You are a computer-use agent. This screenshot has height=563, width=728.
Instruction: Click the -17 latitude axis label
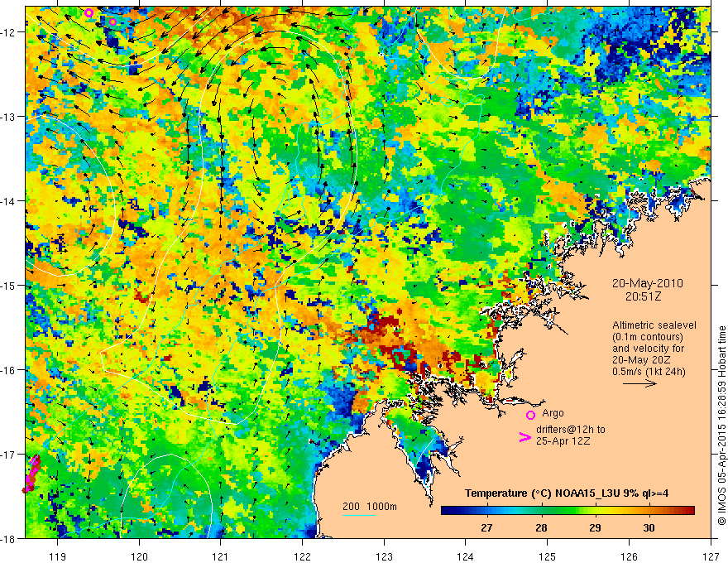click(9, 455)
